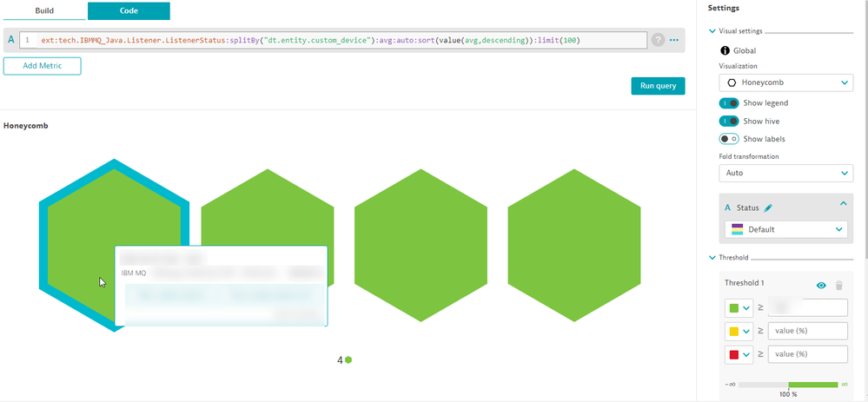Open the red threshold color picker
Viewport: 868px width, 402px height.
(739, 354)
